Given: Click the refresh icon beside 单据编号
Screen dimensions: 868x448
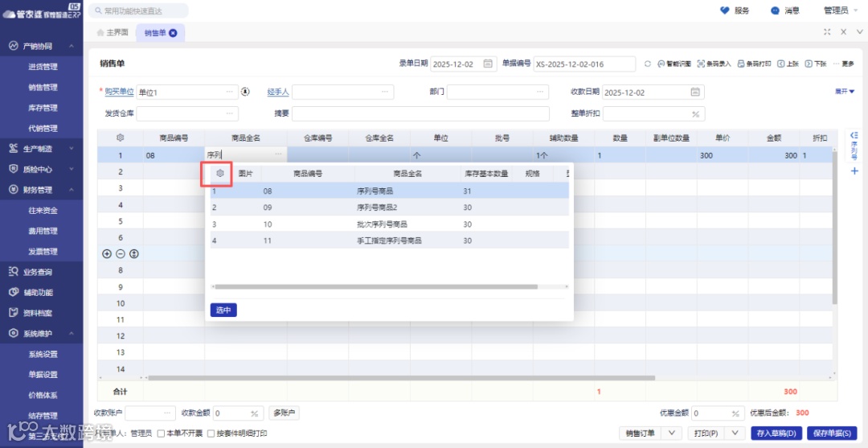Looking at the screenshot, I should pos(647,64).
